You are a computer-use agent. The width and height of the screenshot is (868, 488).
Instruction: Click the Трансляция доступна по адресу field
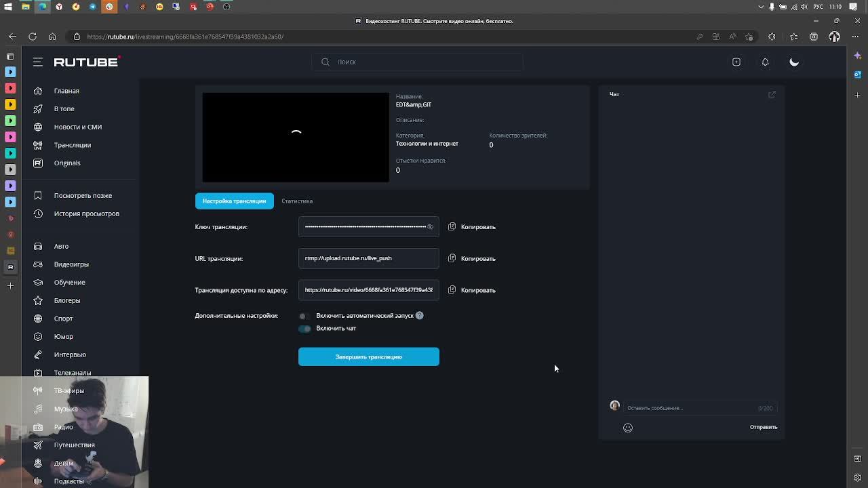[369, 290]
